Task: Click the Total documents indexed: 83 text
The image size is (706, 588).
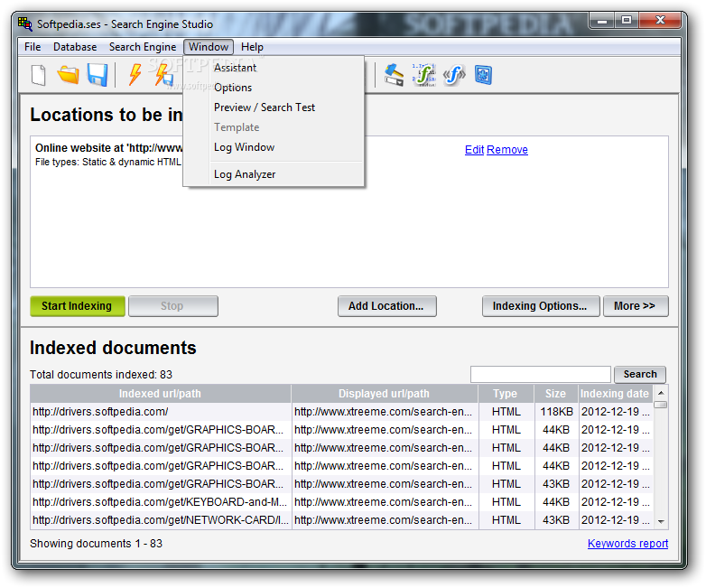Action: click(101, 375)
